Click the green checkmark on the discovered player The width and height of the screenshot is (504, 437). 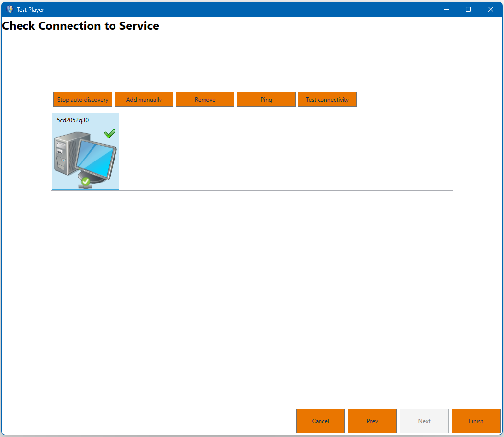(109, 133)
